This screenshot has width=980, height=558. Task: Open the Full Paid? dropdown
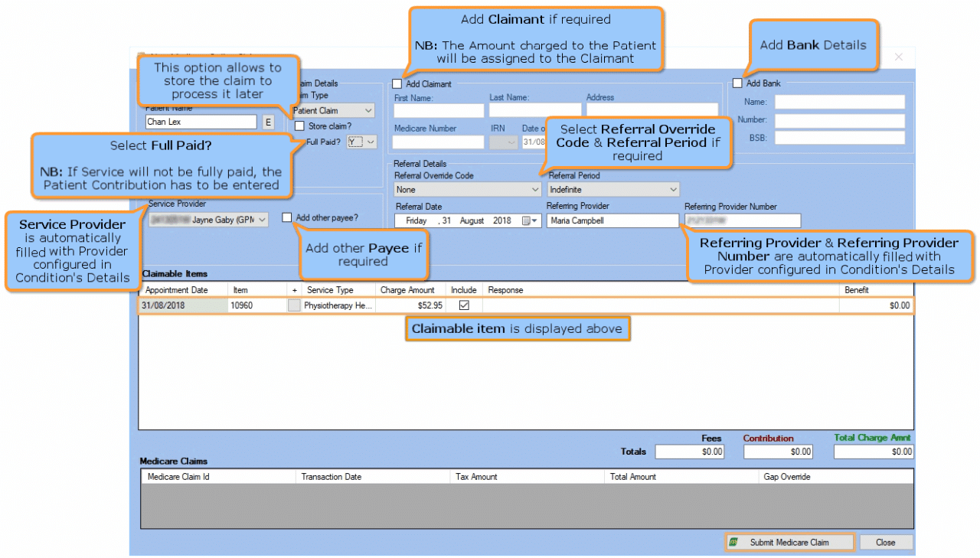362,142
